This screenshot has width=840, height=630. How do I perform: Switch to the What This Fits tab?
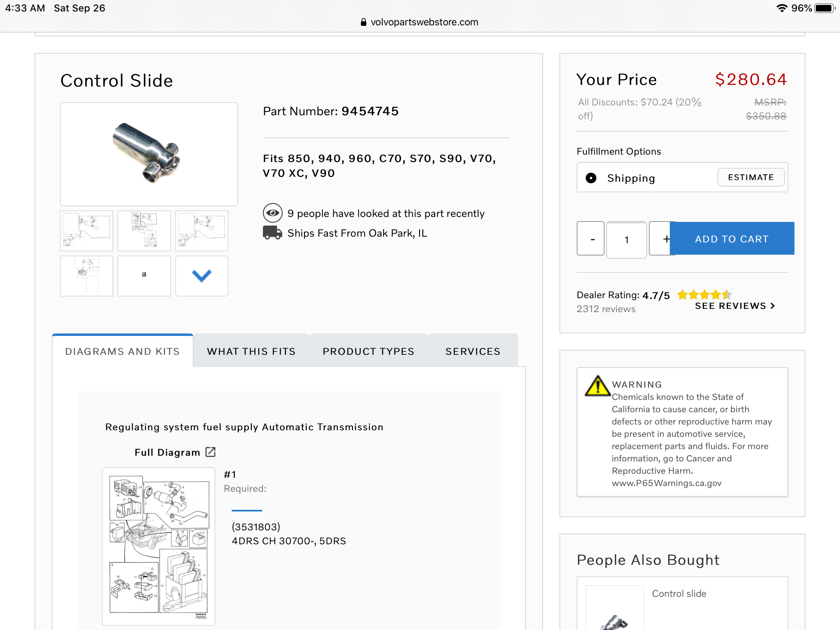coord(251,352)
